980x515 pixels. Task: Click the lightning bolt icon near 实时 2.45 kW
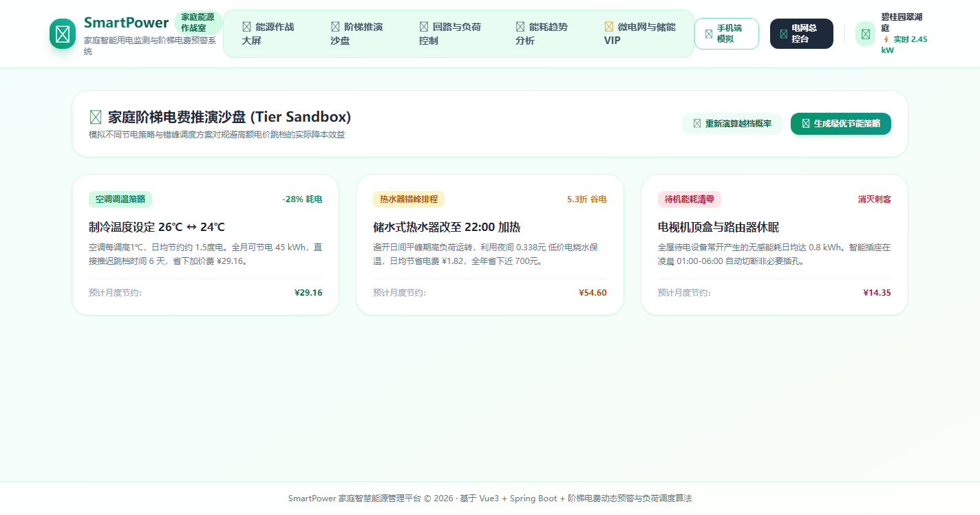[x=886, y=39]
